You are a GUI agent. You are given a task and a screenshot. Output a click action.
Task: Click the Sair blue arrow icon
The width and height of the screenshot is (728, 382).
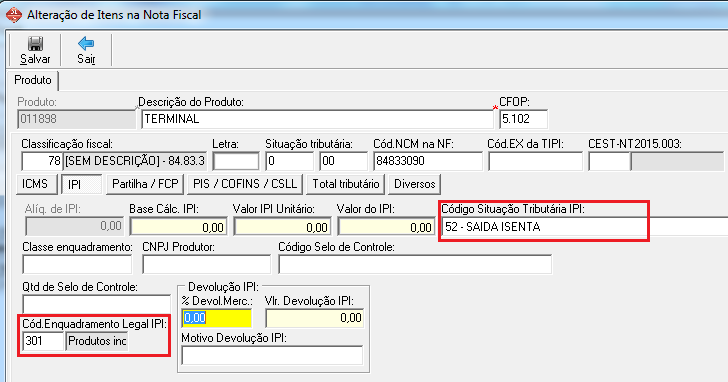click(x=86, y=44)
